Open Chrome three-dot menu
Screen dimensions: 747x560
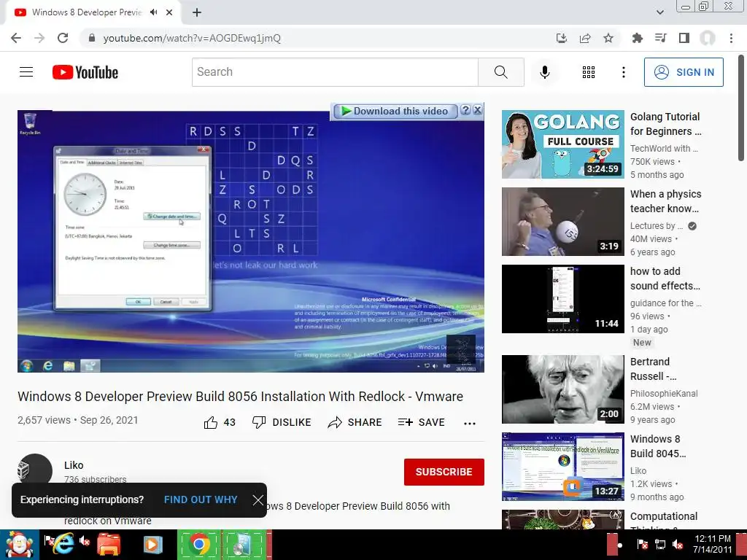[x=731, y=38]
